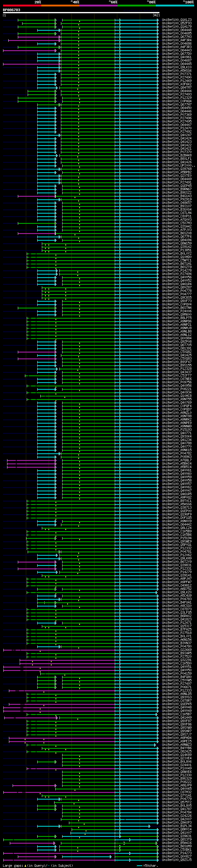Screen dimensions: 197x868
Task: Click hit label UniRef100_B9SF47
Action: pos(177,362)
